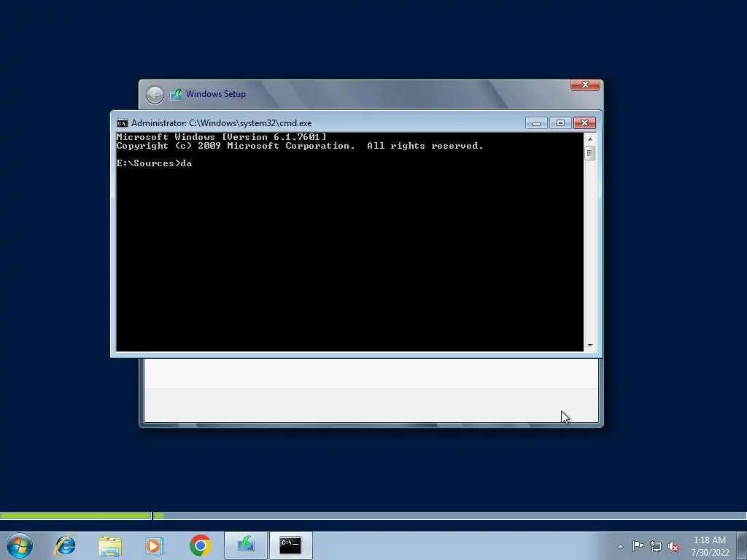The width and height of the screenshot is (747, 560).
Task: Launch Windows Media Player from the taskbar
Action: [x=155, y=545]
